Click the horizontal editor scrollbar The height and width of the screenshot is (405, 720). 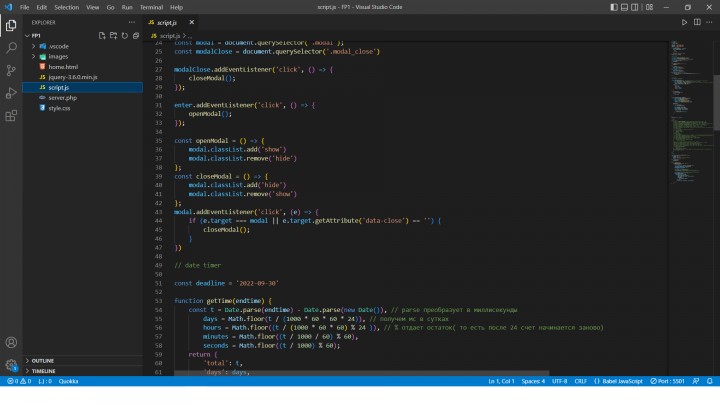[x=361, y=373]
